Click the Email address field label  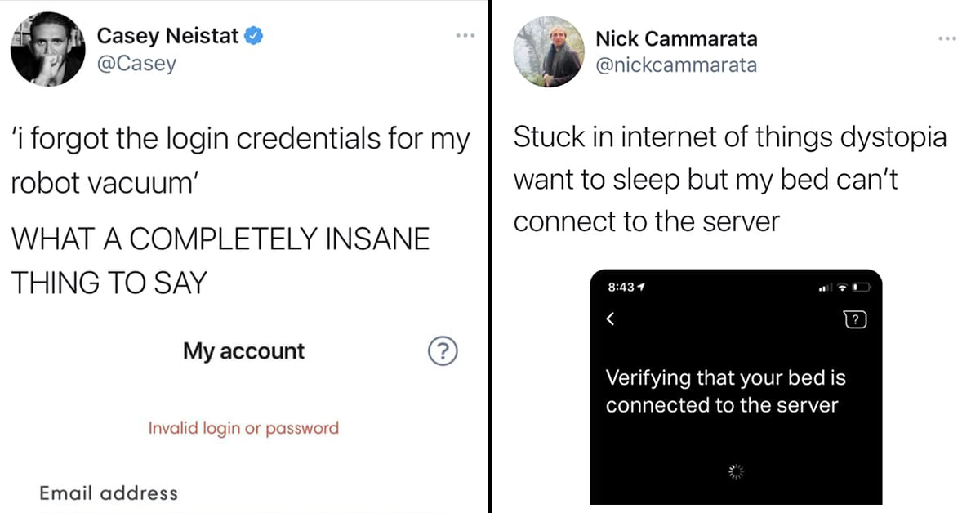[109, 493]
